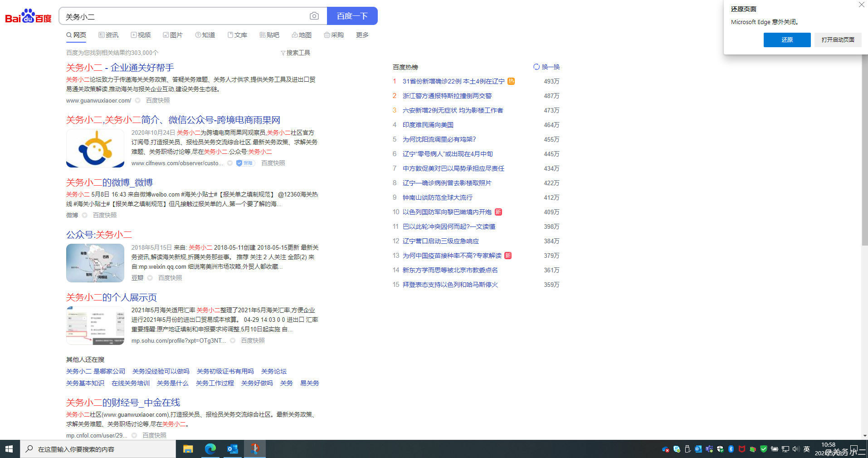Switch to the 资讯 tab
The height and width of the screenshot is (458, 868).
pos(108,35)
